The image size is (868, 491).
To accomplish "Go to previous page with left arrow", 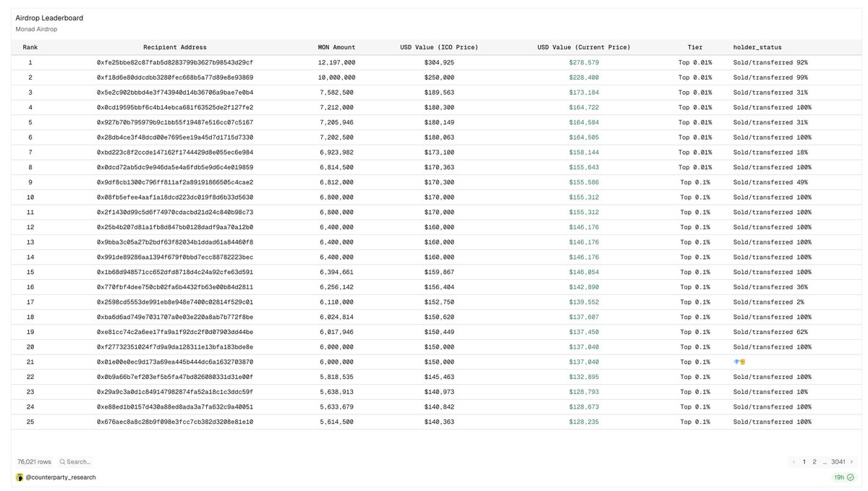I will pos(793,461).
